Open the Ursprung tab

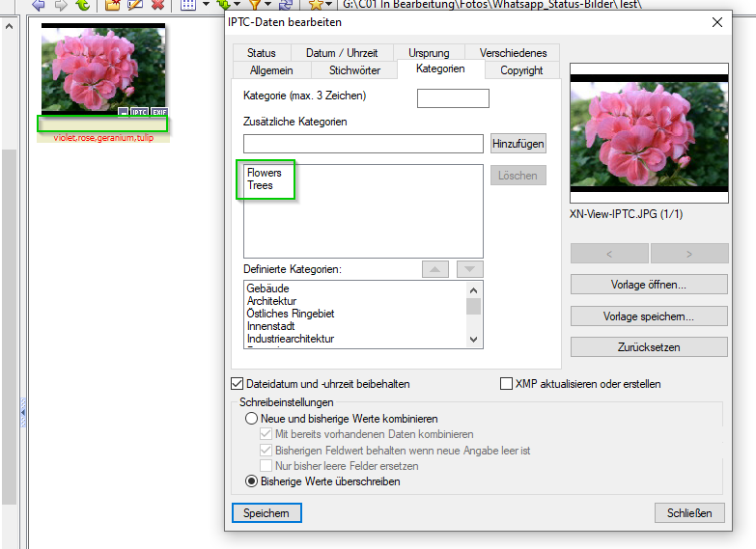coord(429,52)
